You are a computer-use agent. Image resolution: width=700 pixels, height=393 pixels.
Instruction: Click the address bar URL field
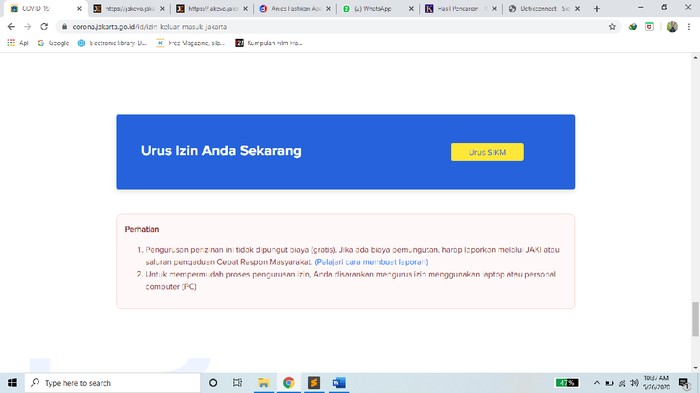click(339, 27)
